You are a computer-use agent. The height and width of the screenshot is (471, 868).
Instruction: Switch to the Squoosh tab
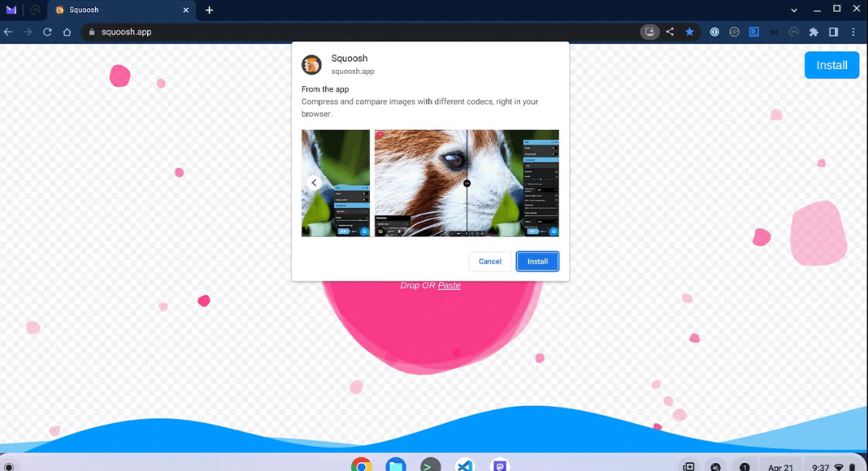[120, 10]
